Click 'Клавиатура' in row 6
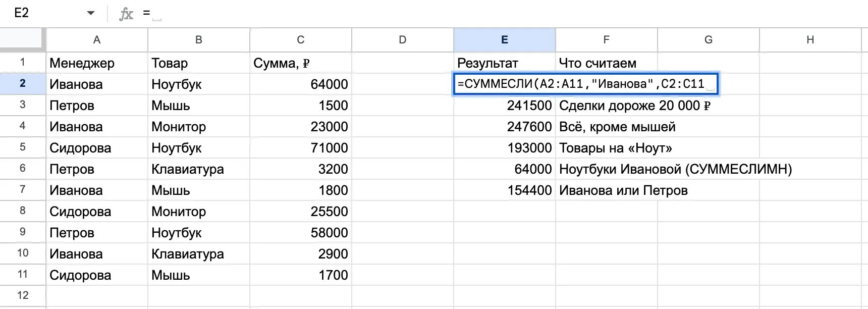Viewport: 868px width, 309px height. tap(199, 169)
